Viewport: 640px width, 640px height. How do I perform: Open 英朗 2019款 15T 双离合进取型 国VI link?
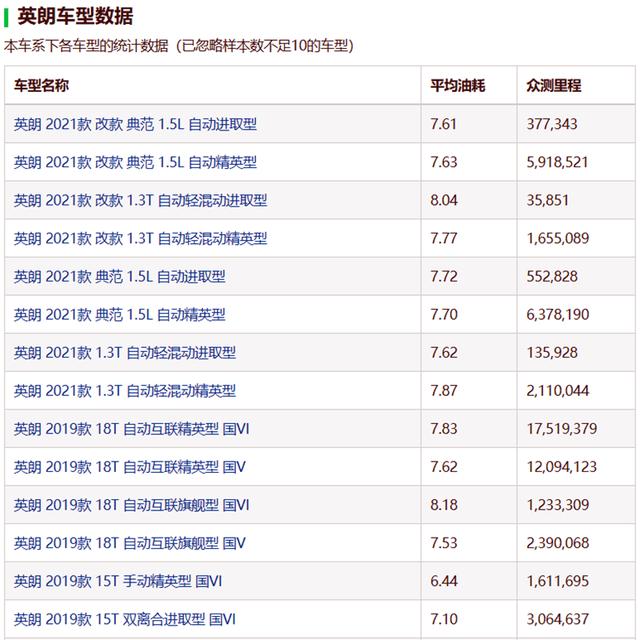click(125, 620)
